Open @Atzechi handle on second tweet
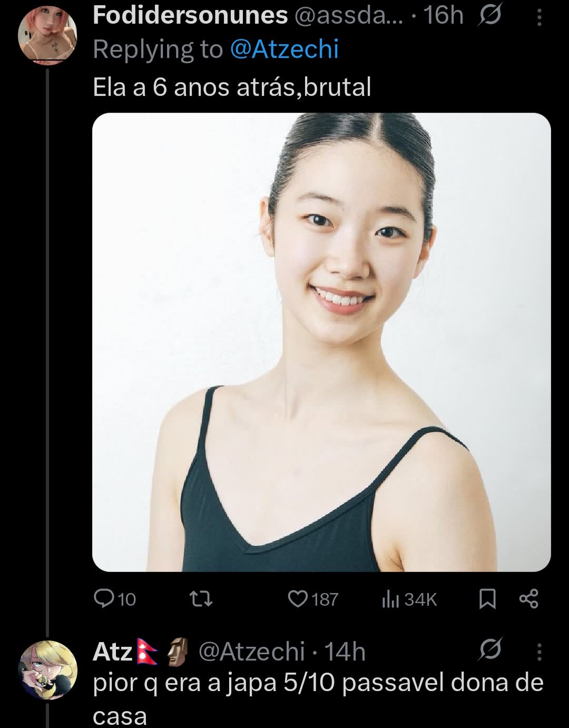 [x=252, y=652]
